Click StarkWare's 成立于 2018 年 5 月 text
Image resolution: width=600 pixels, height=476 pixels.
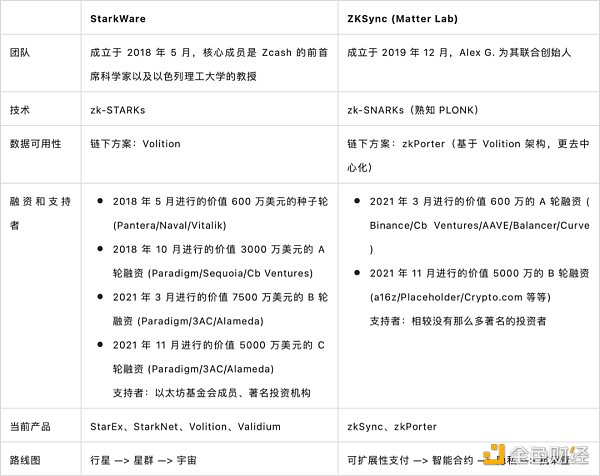[140, 52]
